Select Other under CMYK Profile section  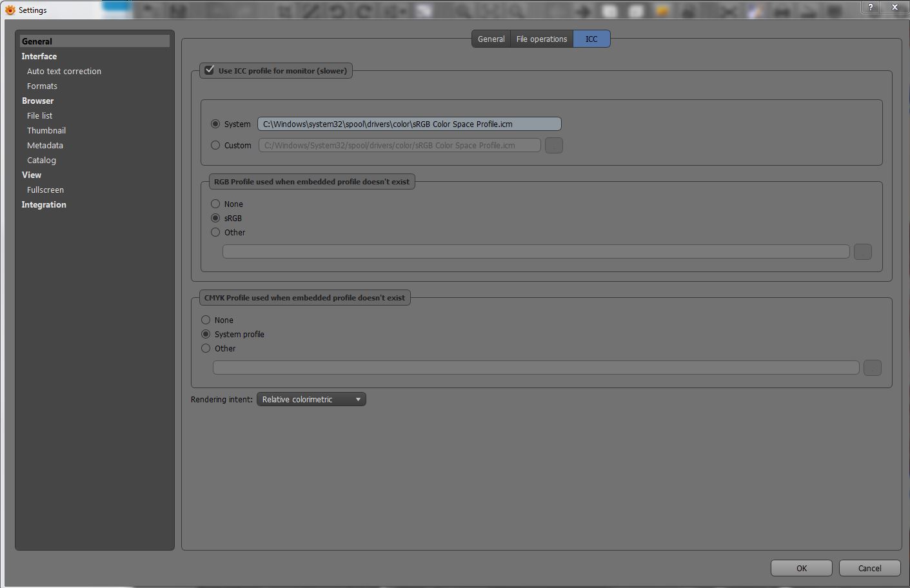(x=206, y=349)
